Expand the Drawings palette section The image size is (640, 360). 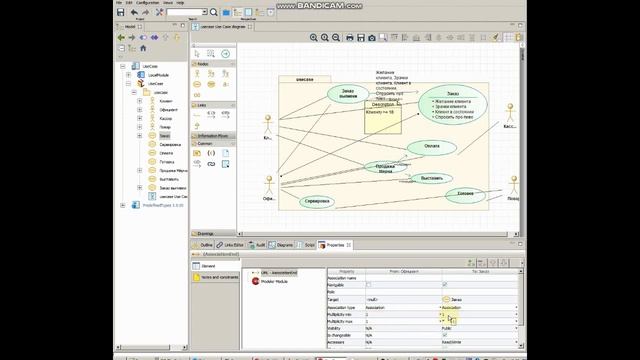(213, 233)
